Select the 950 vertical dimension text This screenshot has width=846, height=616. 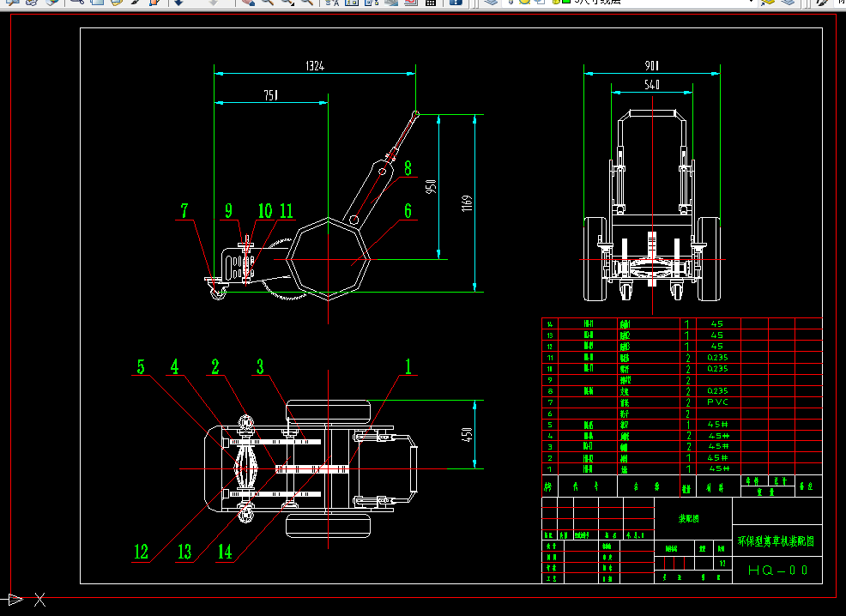[x=431, y=187]
